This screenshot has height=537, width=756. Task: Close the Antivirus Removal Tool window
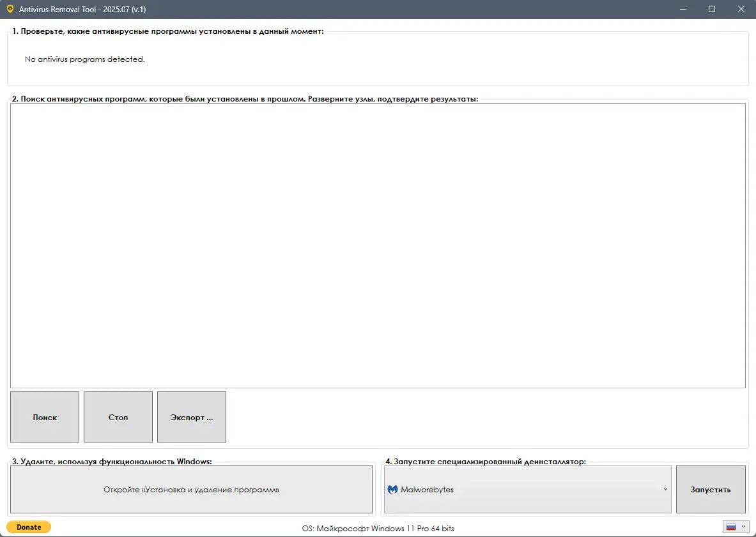pos(741,9)
